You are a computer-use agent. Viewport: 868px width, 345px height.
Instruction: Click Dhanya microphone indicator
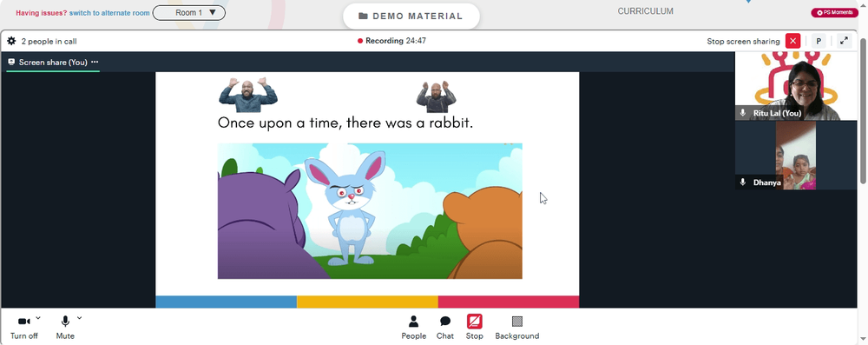(743, 182)
